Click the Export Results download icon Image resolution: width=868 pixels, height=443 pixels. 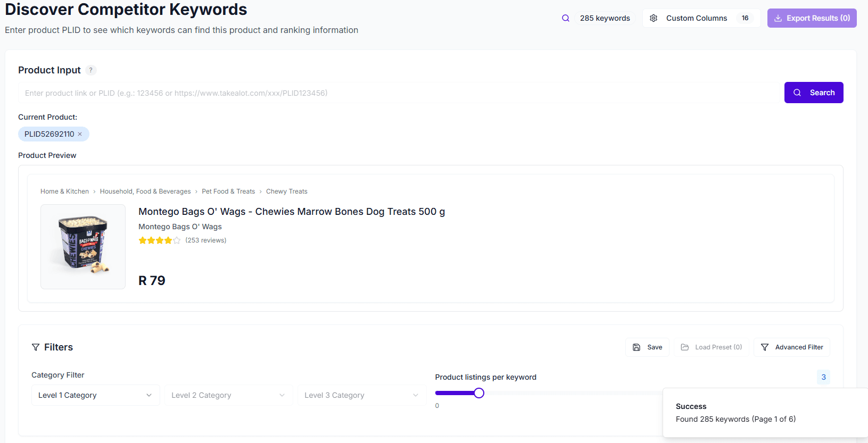pos(778,18)
